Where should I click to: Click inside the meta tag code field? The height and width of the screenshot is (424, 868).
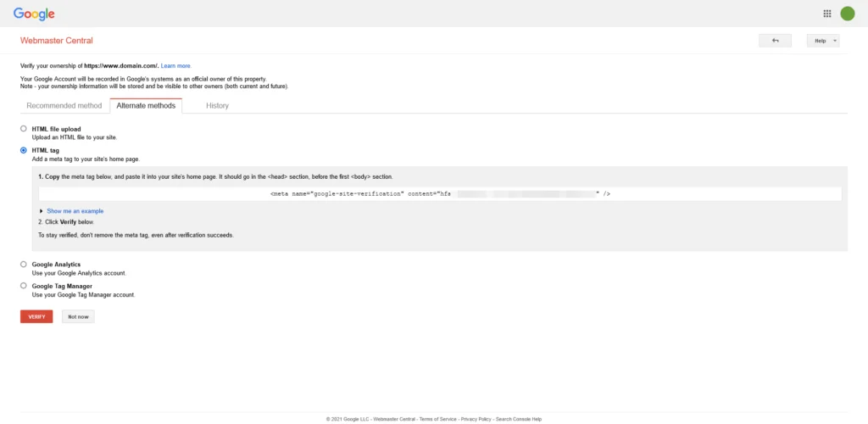[440, 193]
